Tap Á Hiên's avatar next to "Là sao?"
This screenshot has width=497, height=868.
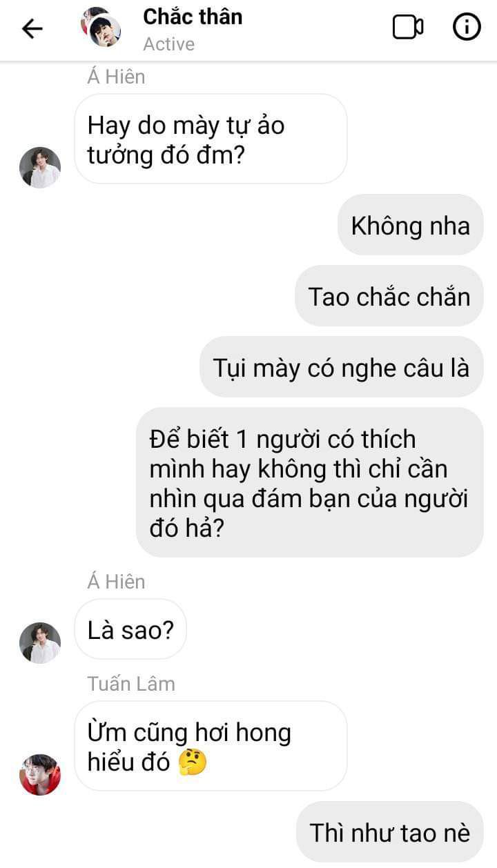(x=40, y=643)
